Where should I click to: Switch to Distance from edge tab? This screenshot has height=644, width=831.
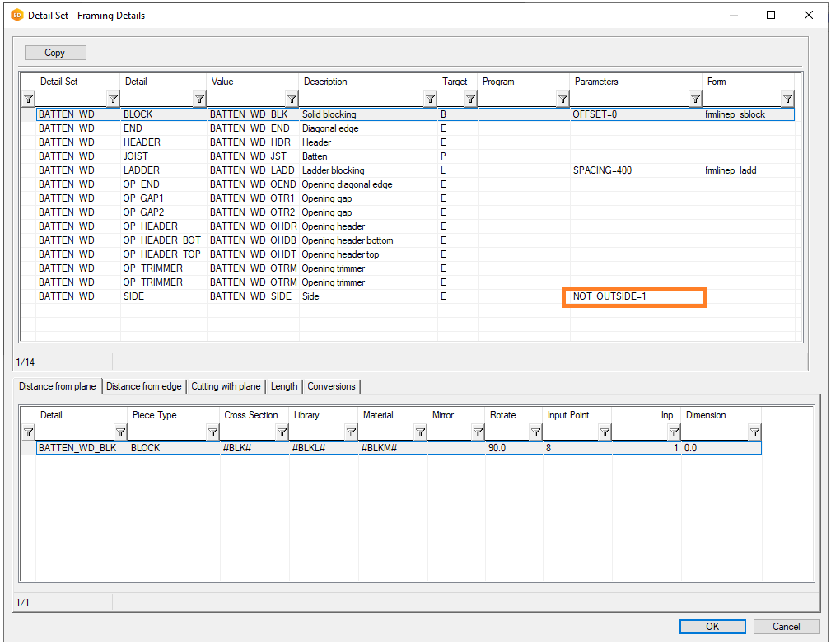click(x=144, y=386)
